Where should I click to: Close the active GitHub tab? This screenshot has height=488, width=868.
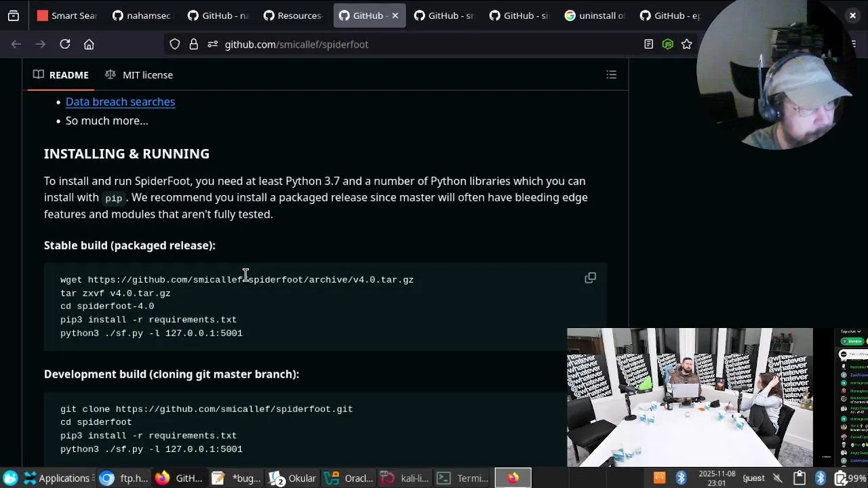[x=395, y=16]
